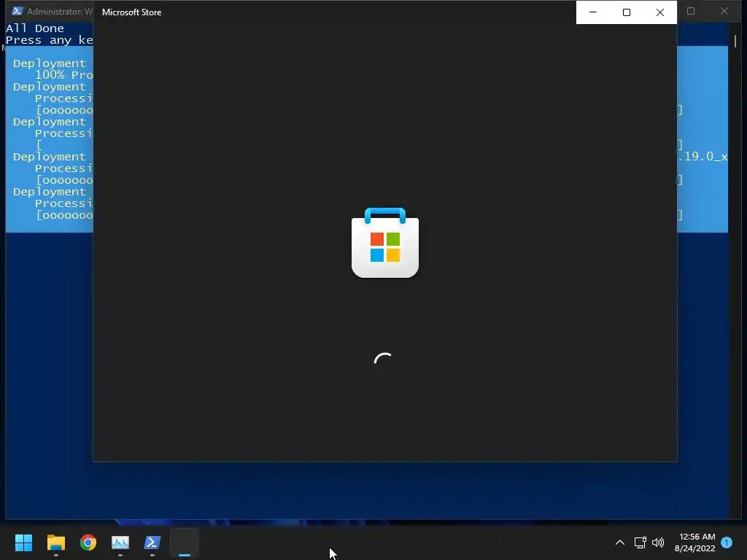Click the Microsoft Store shopping bag logo
Viewport: 747px width, 560px height.
point(385,242)
